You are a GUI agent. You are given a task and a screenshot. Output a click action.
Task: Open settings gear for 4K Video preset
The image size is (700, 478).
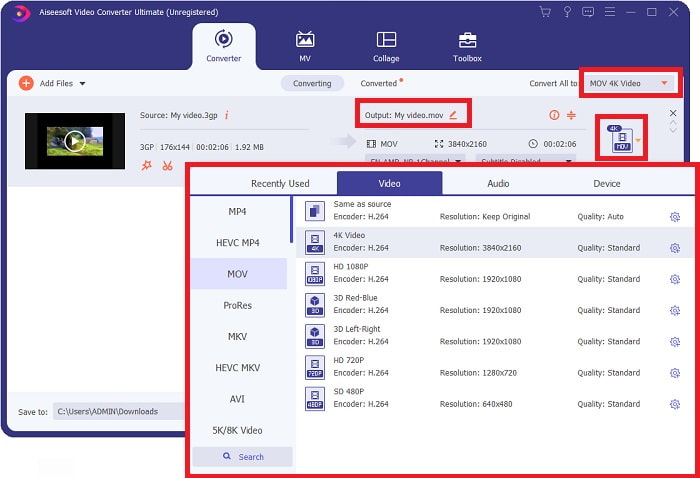[x=675, y=248]
